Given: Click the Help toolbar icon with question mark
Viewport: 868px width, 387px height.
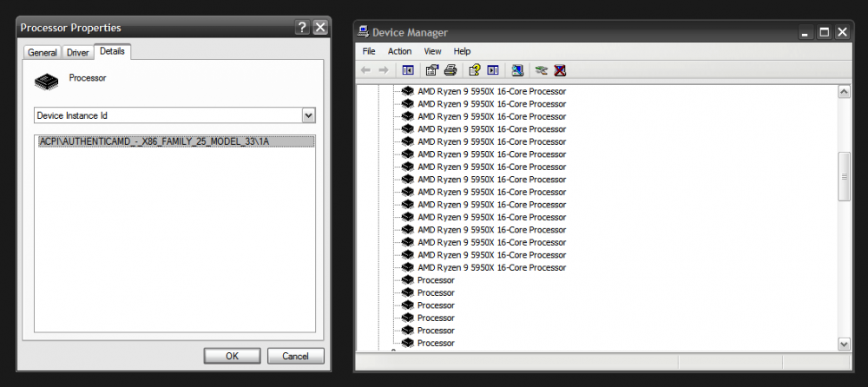Looking at the screenshot, I should click(x=474, y=70).
